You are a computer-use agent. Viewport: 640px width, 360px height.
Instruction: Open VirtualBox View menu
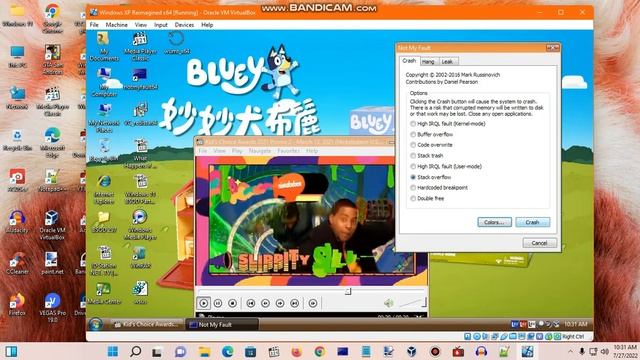(x=141, y=25)
